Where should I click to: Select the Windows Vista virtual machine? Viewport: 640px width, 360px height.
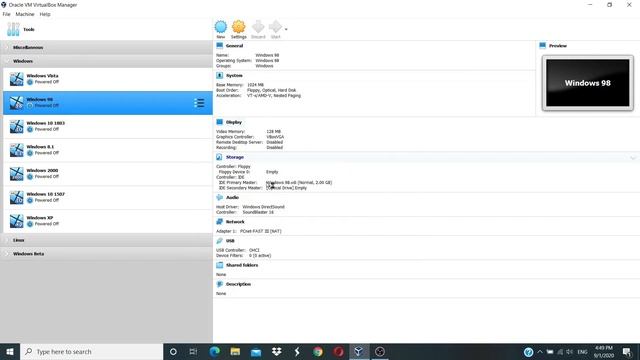108,79
